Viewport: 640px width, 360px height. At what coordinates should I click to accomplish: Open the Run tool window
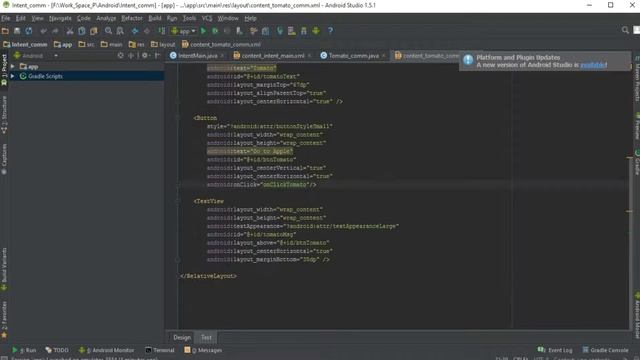click(24, 350)
